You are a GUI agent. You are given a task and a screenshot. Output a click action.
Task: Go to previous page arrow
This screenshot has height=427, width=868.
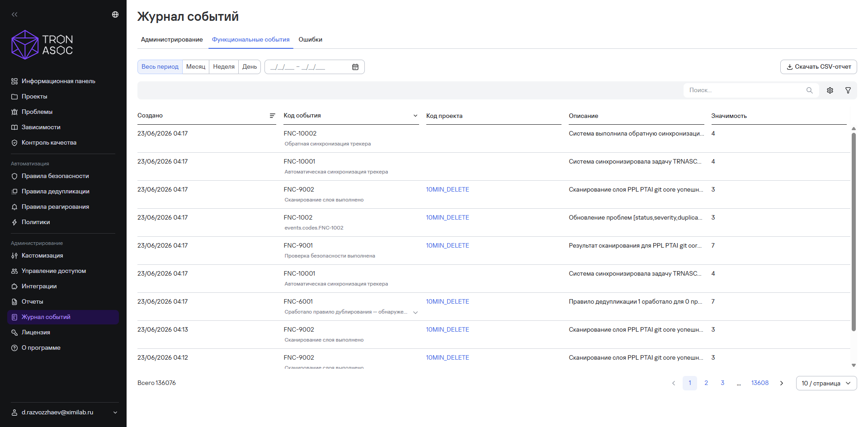click(674, 383)
